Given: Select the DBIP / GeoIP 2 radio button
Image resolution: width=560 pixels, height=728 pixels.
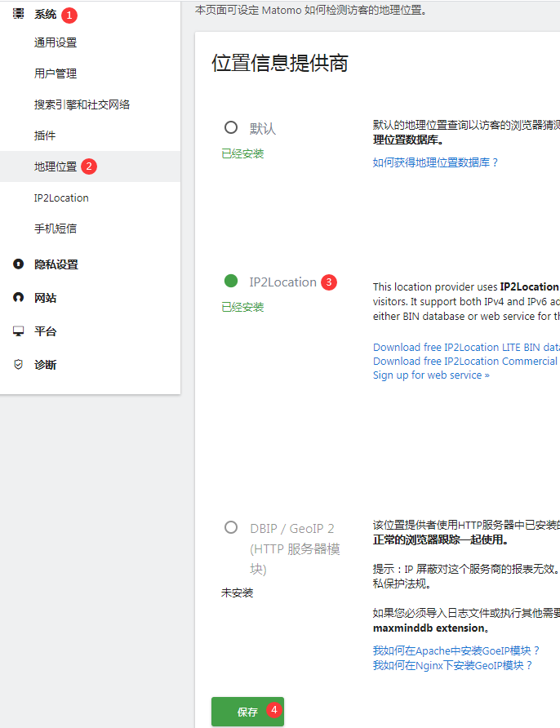Looking at the screenshot, I should (231, 527).
